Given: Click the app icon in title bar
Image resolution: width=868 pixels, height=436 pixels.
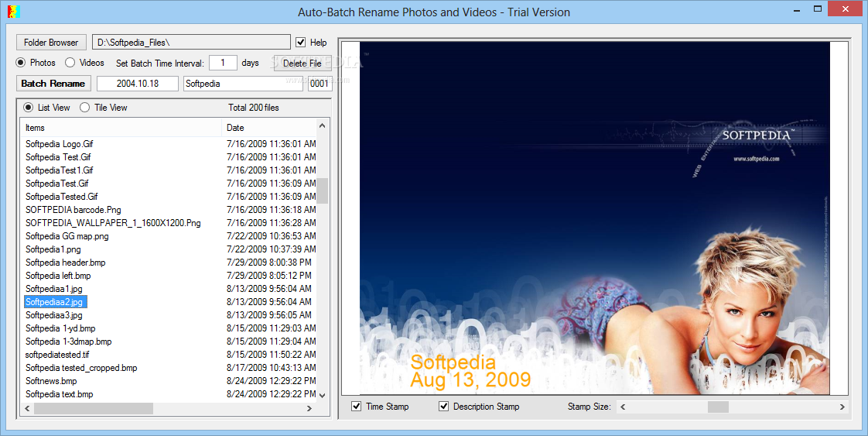Looking at the screenshot, I should (x=13, y=11).
